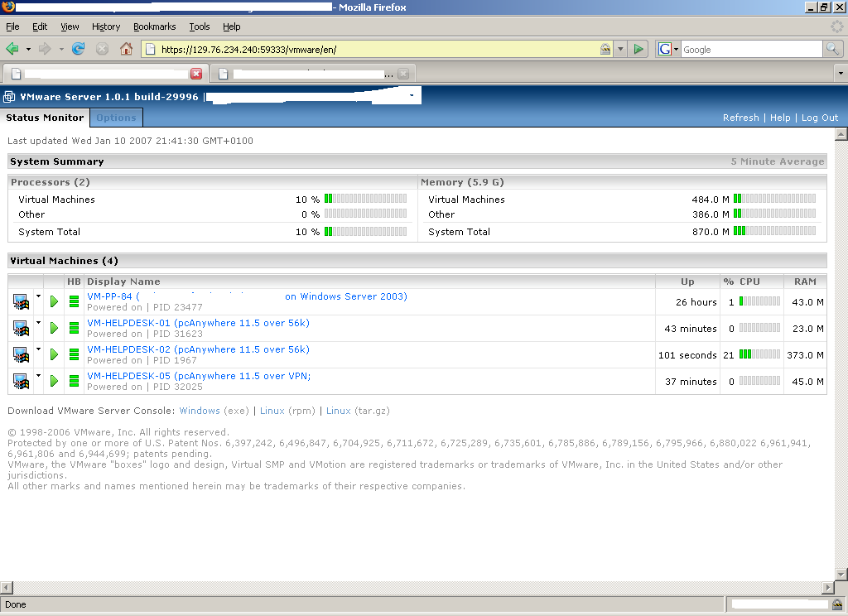Click into the Google search input field
This screenshot has height=616, width=848.
click(x=749, y=49)
